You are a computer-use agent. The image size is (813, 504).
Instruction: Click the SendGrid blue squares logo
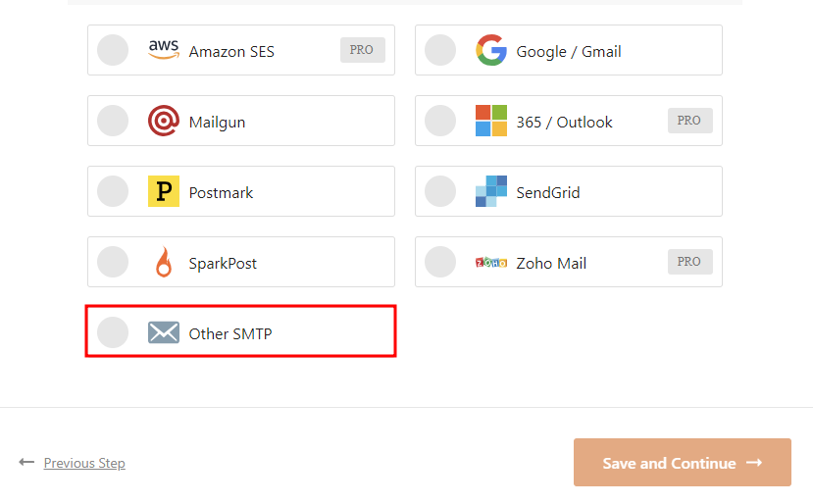pyautogui.click(x=491, y=191)
